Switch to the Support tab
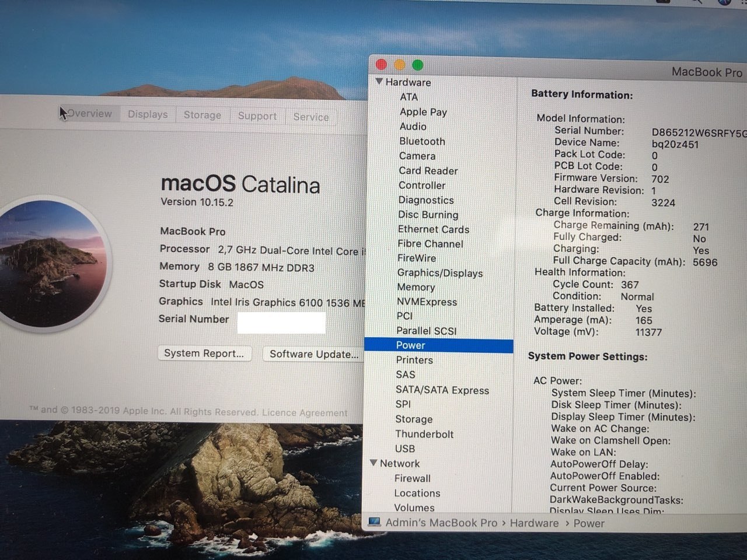 coord(257,116)
